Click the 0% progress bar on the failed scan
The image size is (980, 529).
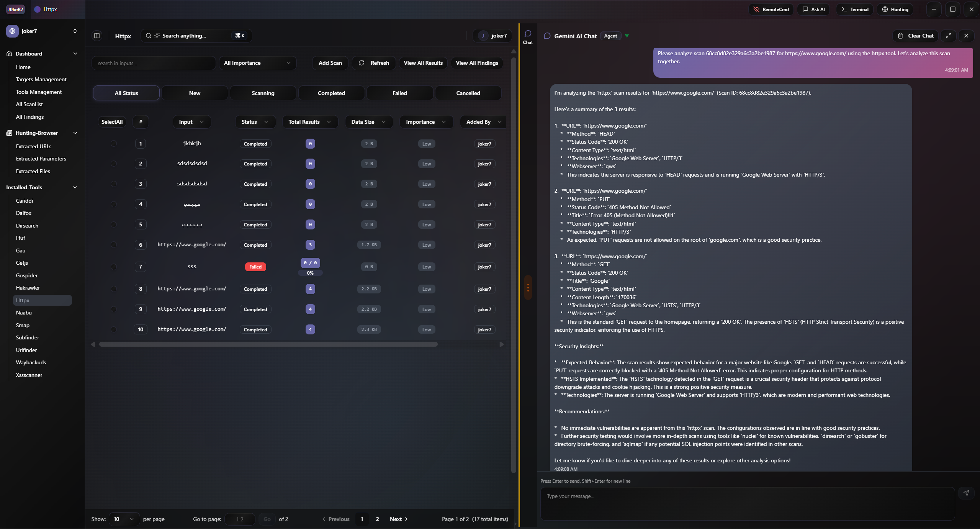click(310, 273)
